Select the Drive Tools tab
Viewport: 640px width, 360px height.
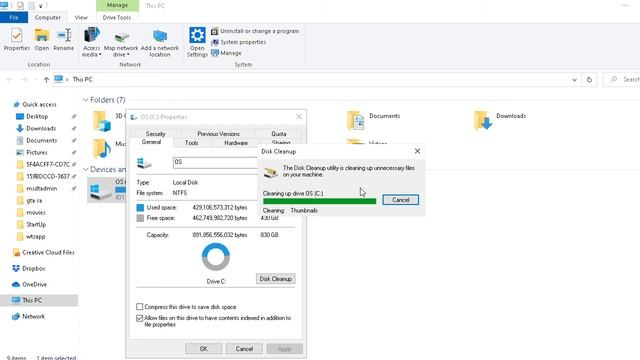117,18
